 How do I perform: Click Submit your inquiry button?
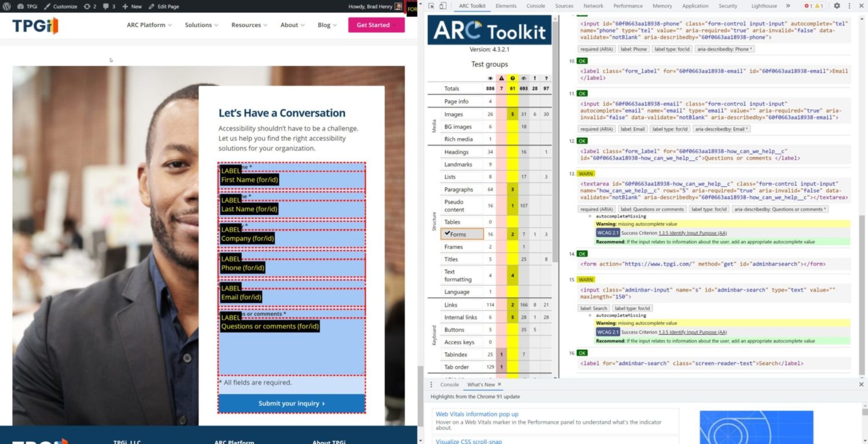point(292,404)
